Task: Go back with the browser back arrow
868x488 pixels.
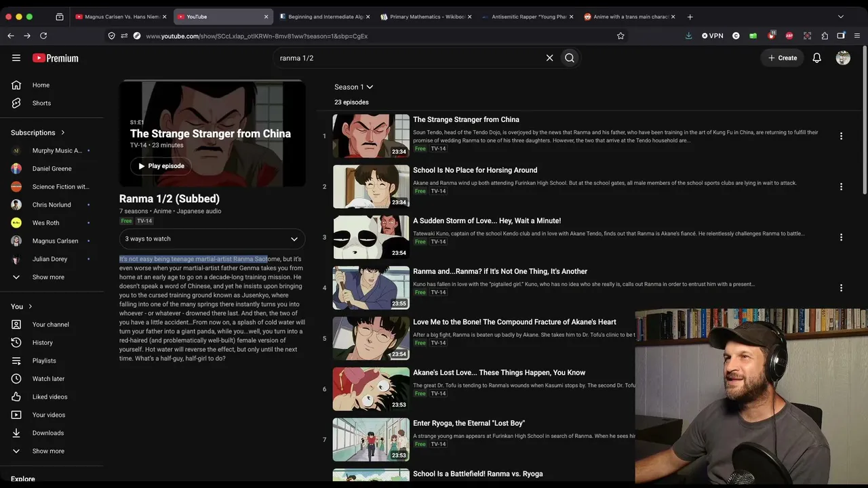Action: 11,36
